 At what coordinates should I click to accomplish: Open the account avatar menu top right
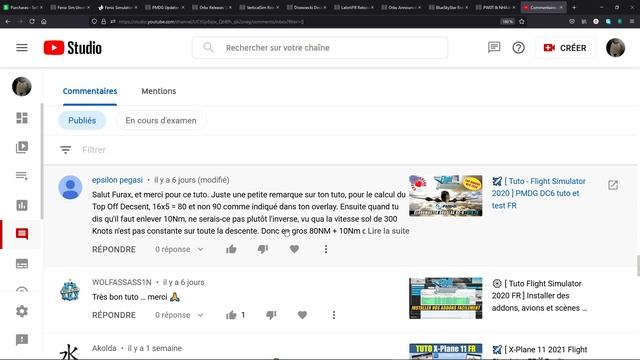click(x=615, y=48)
